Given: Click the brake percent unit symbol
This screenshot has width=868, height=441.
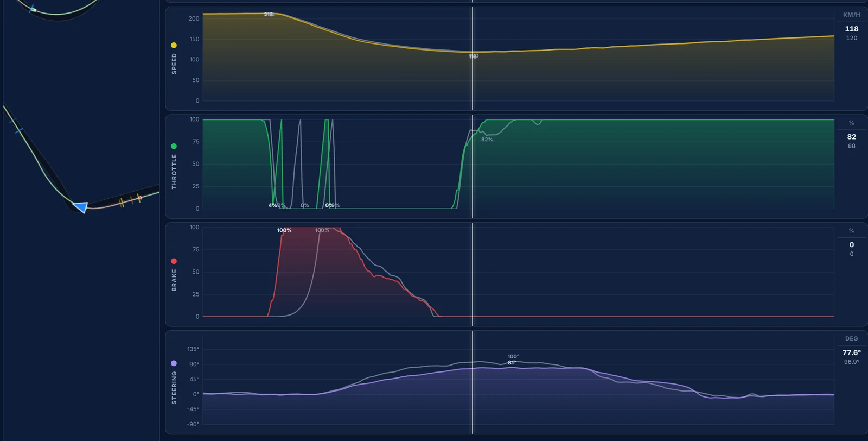Looking at the screenshot, I should point(851,231).
